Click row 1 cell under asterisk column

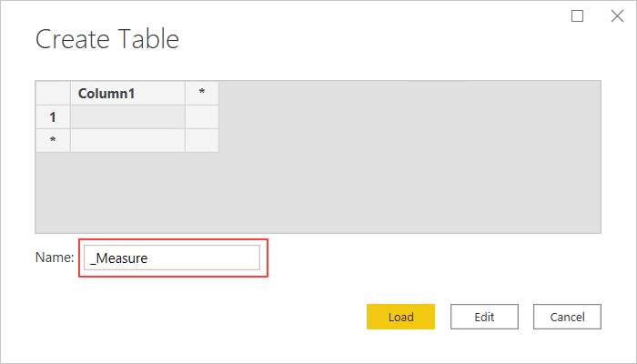click(201, 116)
